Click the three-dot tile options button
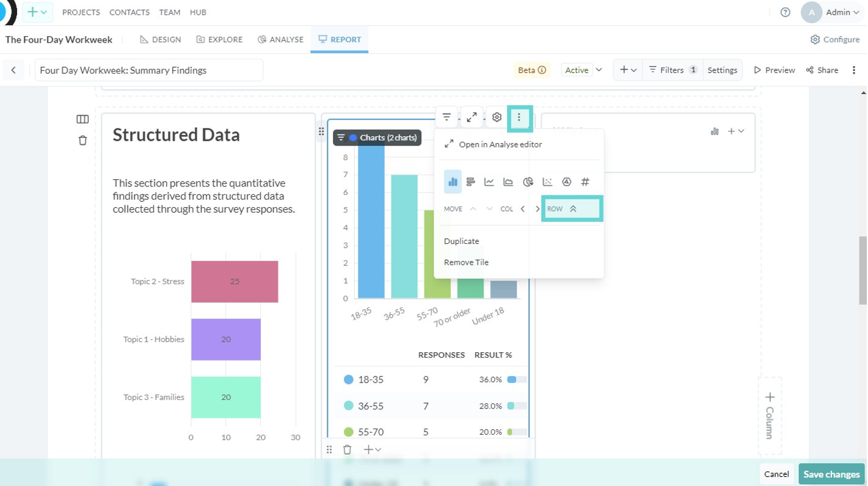The height and width of the screenshot is (486, 868). click(519, 117)
